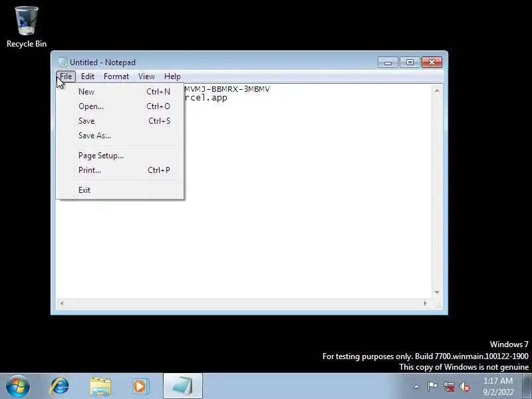Viewport: 532px width, 399px height.
Task: Minimize the Notepad window
Action: tap(388, 63)
